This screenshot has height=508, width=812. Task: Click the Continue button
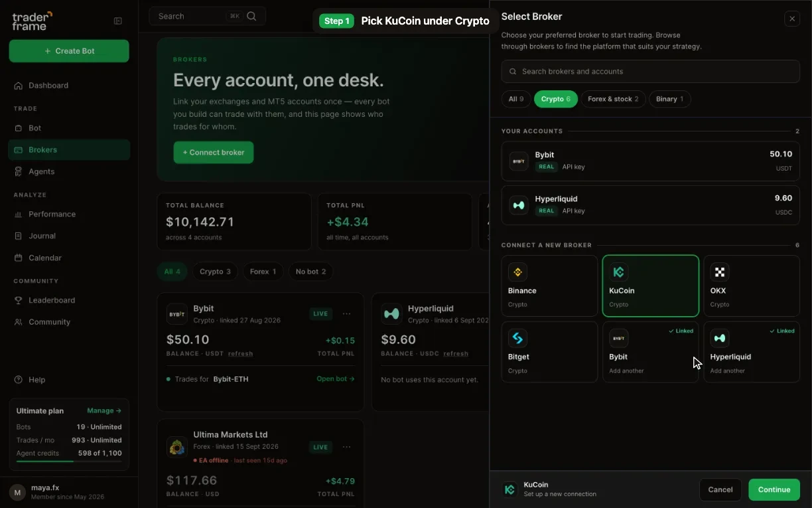(774, 489)
